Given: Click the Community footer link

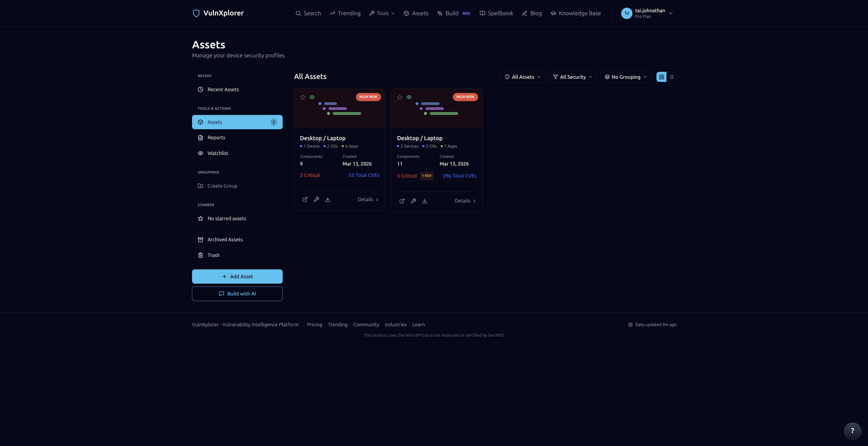Looking at the screenshot, I should (366, 325).
